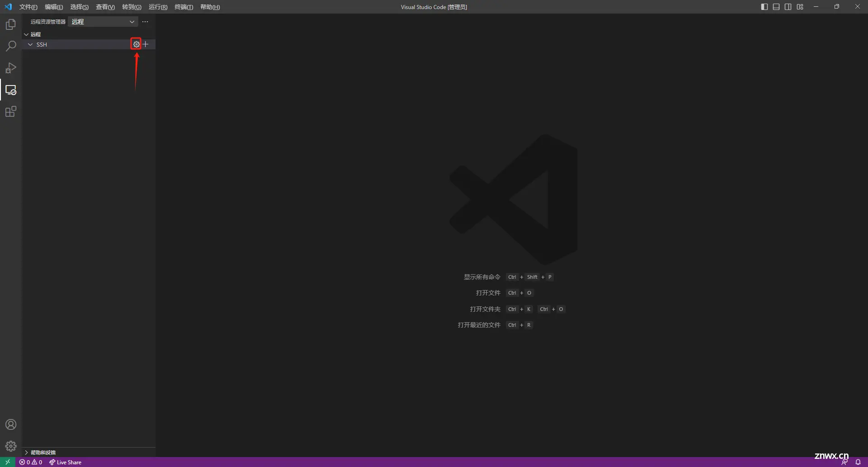The height and width of the screenshot is (467, 868).
Task: Click 打开文件夹 shortcut hint
Action: [485, 309]
